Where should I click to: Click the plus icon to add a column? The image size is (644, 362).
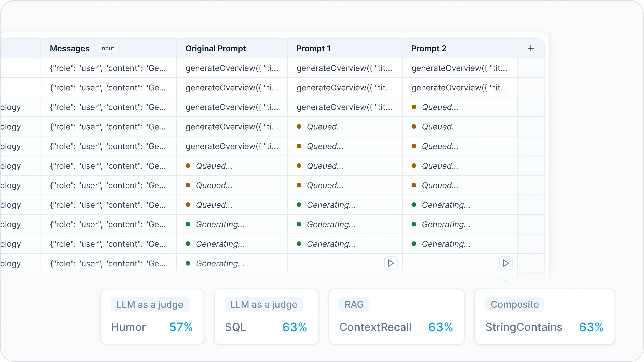click(x=530, y=48)
